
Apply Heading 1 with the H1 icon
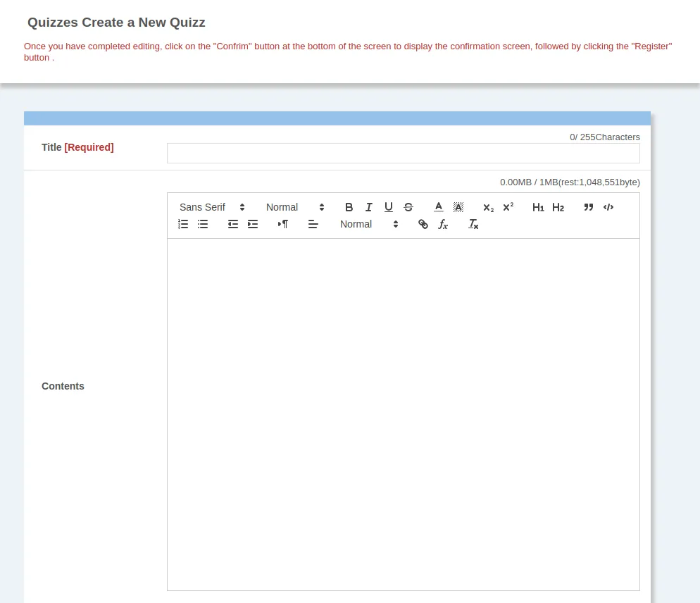(x=538, y=207)
